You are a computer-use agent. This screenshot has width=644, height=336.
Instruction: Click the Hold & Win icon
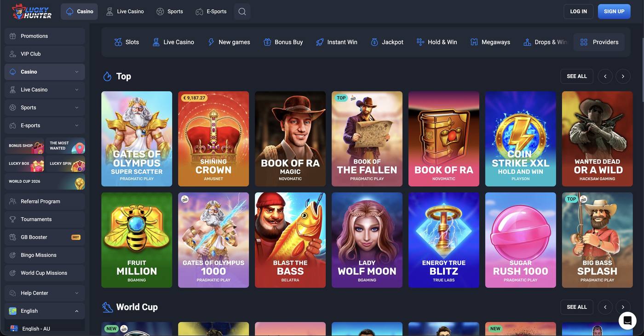[420, 42]
